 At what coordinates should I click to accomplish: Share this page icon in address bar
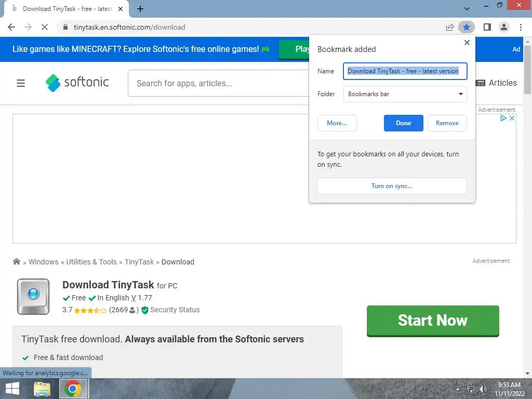pos(450,27)
